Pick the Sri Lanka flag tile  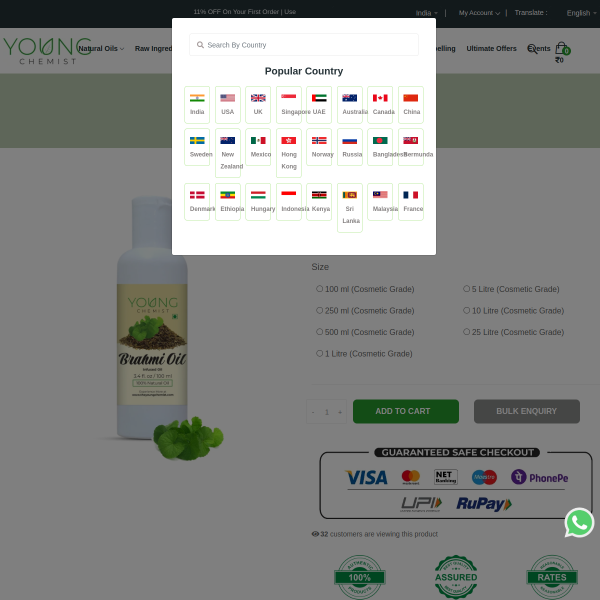coord(350,208)
